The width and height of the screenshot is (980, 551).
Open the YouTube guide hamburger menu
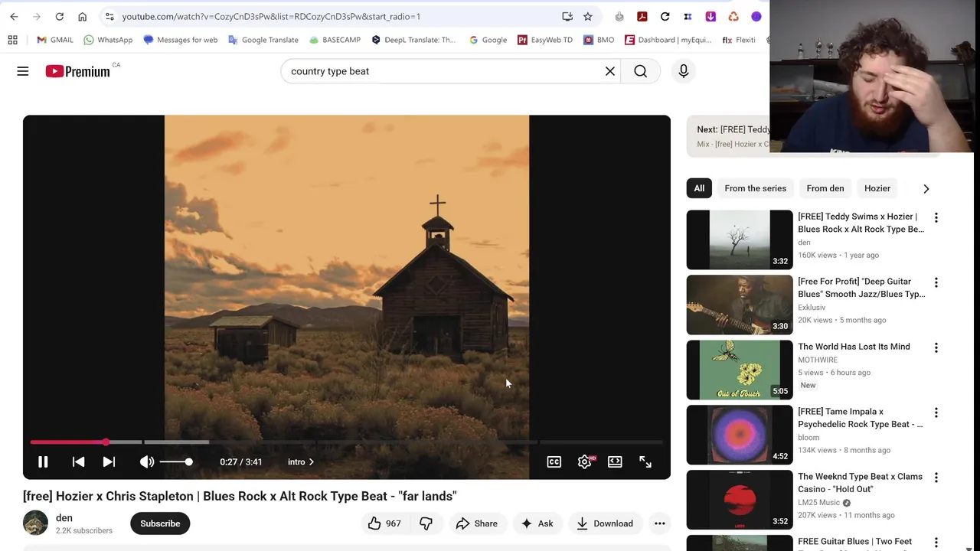[23, 71]
